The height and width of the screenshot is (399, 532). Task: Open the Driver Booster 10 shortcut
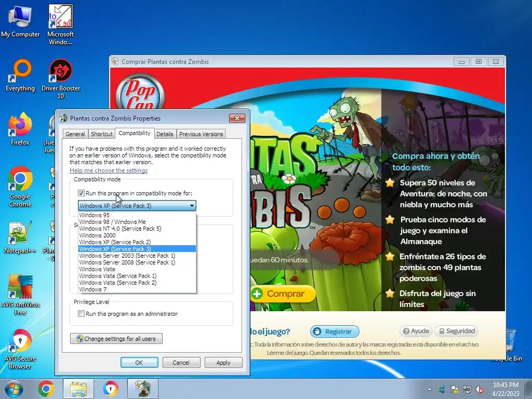tap(60, 79)
